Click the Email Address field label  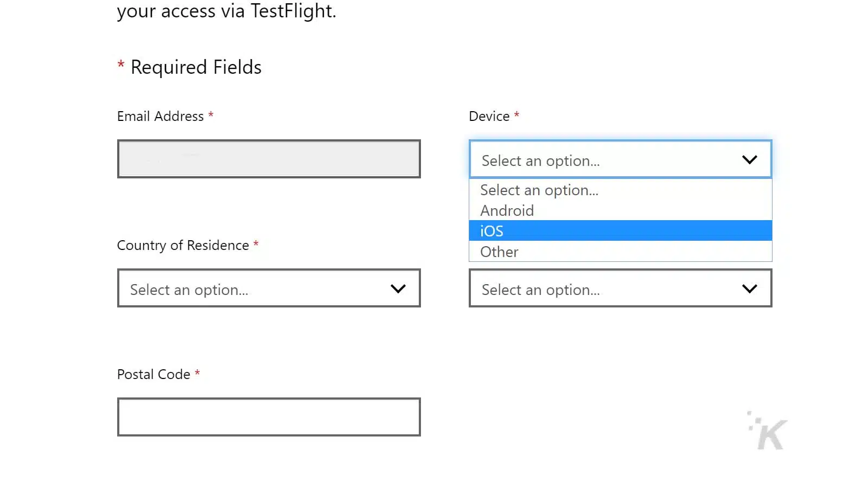(160, 117)
